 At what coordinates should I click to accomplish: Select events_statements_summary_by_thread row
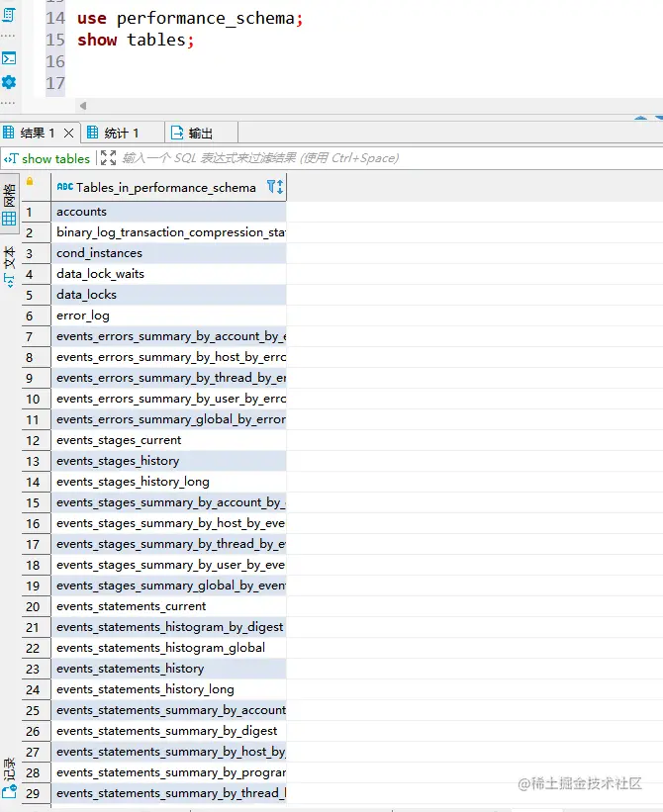click(168, 793)
